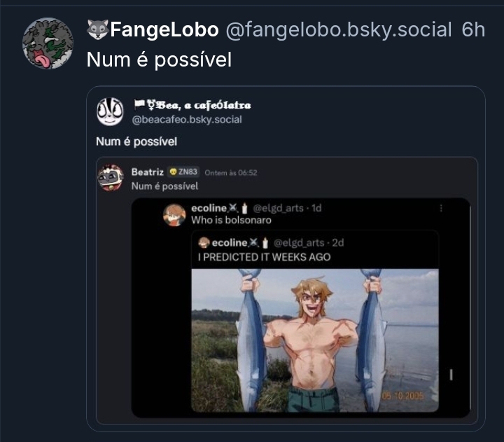504x442 pixels.
Task: Click ecoline's avatar beside 'Who is bolsonaro'
Action: click(x=174, y=214)
